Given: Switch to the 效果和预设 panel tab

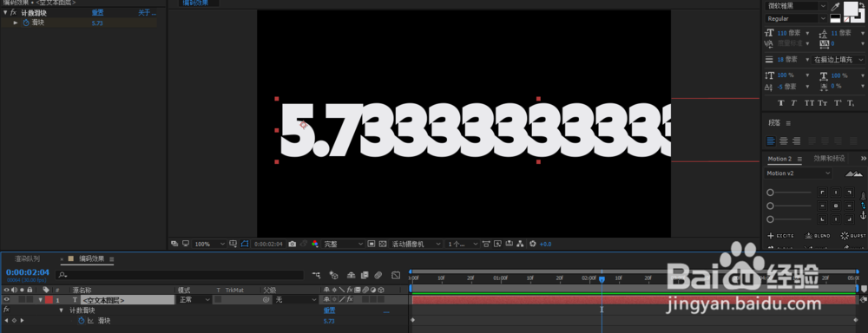Looking at the screenshot, I should point(829,158).
